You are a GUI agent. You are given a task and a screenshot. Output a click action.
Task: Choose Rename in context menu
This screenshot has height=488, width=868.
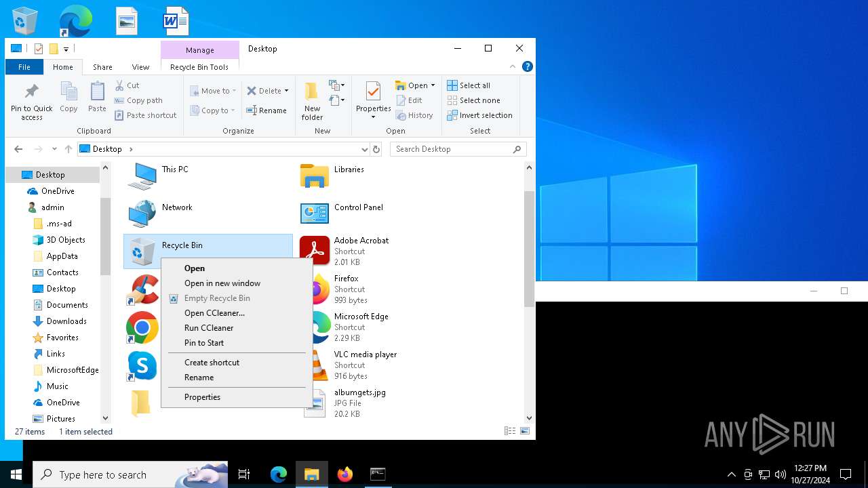click(x=237, y=378)
